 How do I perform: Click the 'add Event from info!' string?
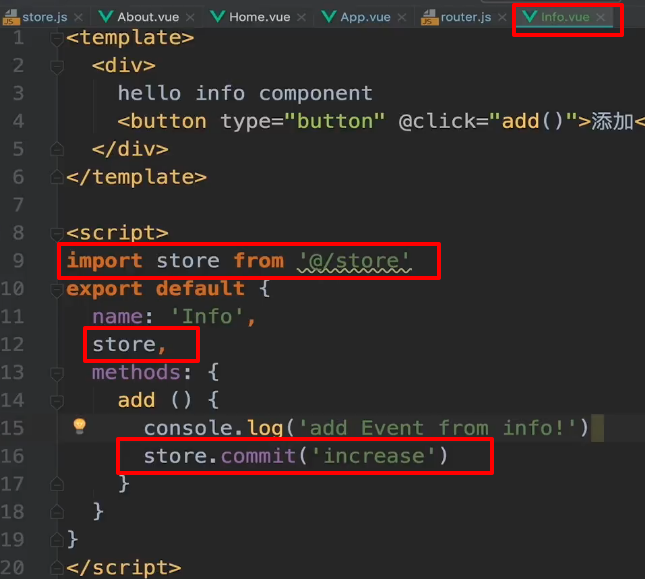tap(436, 428)
